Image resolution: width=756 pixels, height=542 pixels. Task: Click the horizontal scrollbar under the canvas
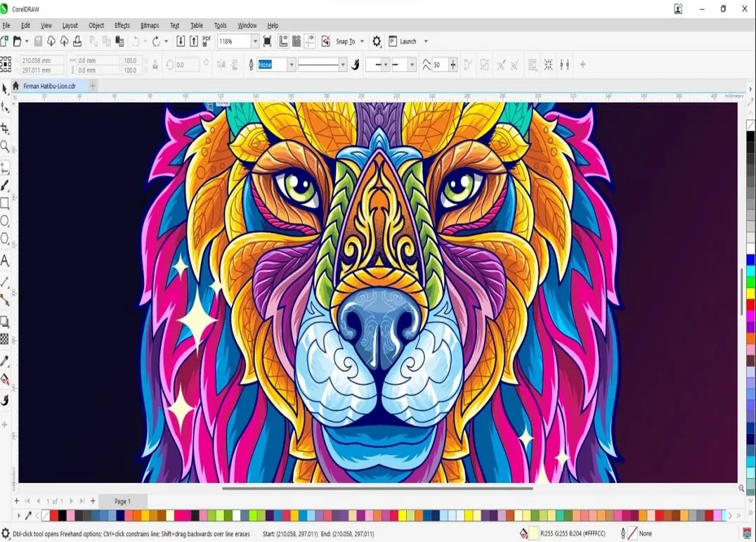coord(377,488)
